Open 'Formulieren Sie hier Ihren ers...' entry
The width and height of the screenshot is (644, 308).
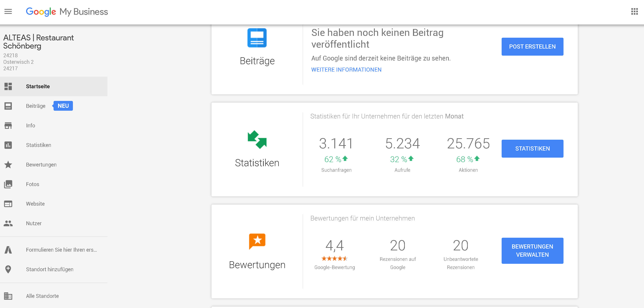54,250
